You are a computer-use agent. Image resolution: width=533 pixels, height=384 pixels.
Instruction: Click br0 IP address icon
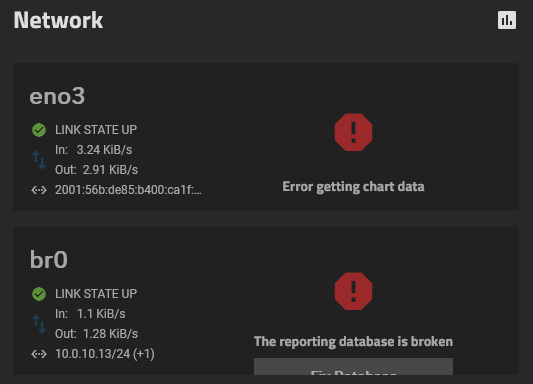[39, 354]
